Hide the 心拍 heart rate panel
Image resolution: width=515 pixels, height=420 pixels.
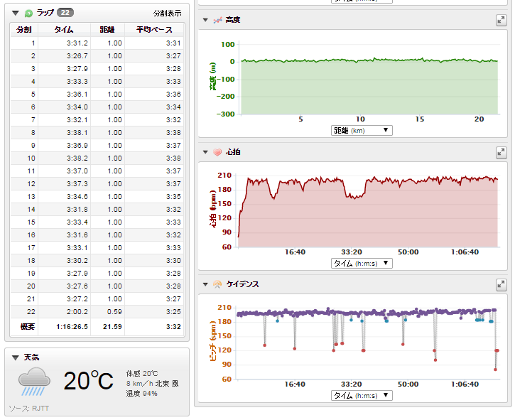205,152
